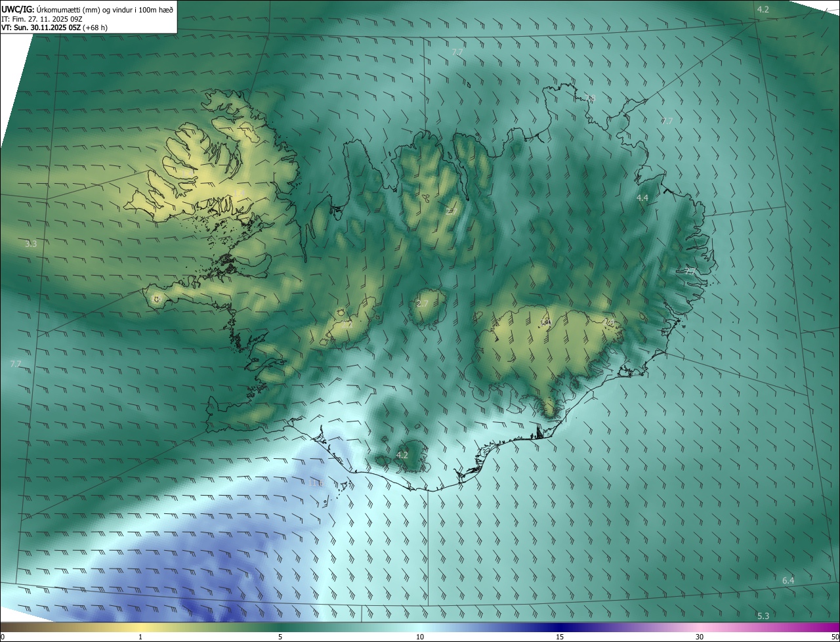840x642 pixels.
Task: Click the valid time line "VT: Sun. 30.11.2025 05Z (+68 h)"
Action: pos(54,28)
